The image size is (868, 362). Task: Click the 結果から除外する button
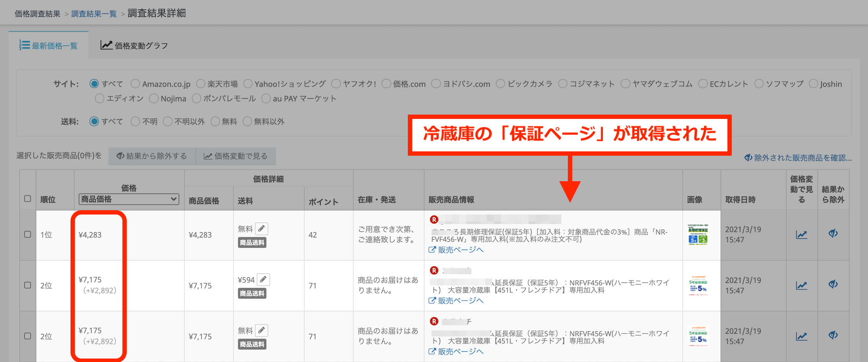point(152,156)
